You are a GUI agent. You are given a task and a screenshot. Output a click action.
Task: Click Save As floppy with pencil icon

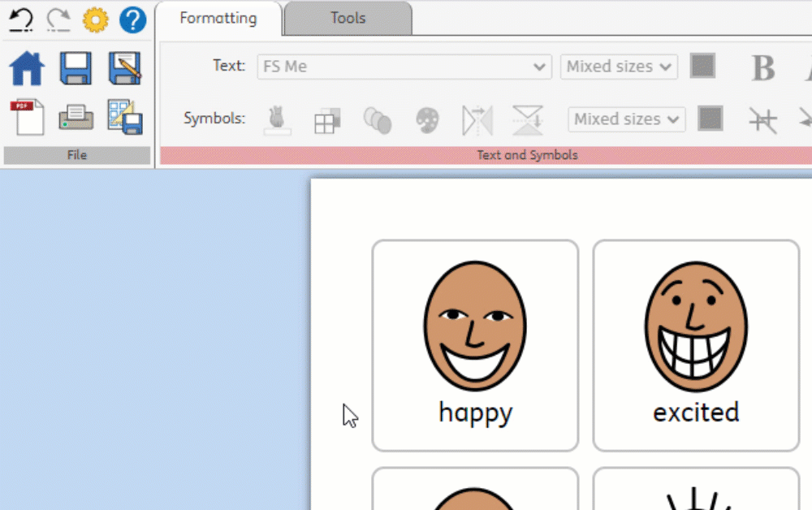click(x=125, y=69)
